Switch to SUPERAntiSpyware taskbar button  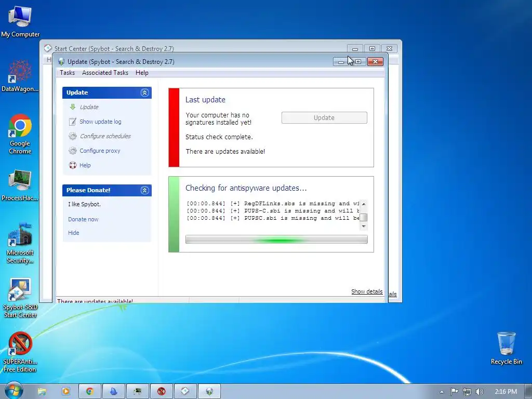point(162,392)
